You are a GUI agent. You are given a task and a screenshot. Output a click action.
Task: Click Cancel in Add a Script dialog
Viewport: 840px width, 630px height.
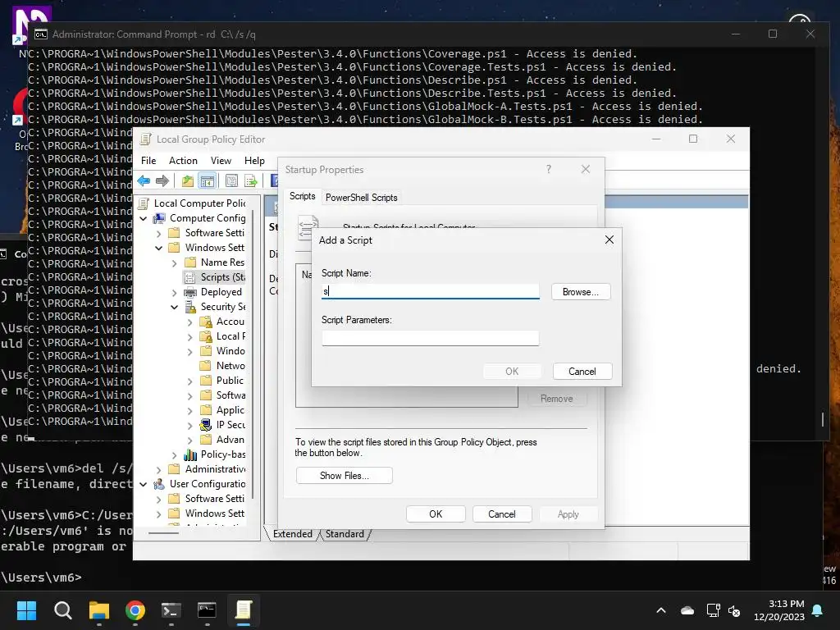point(582,372)
